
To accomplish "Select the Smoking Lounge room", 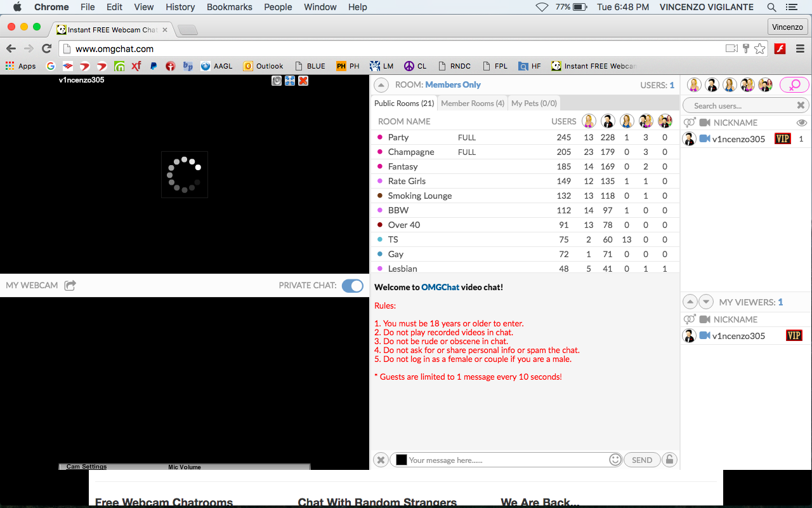I will (525, 196).
